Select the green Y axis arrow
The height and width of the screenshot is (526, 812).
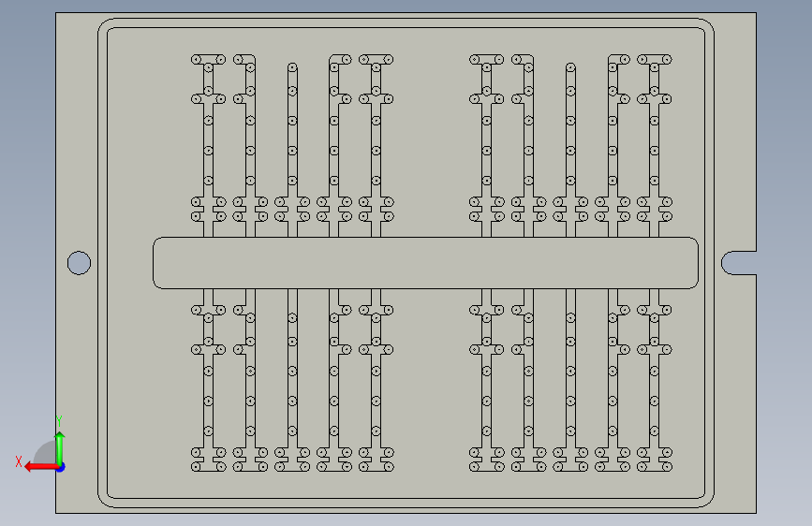[60, 449]
